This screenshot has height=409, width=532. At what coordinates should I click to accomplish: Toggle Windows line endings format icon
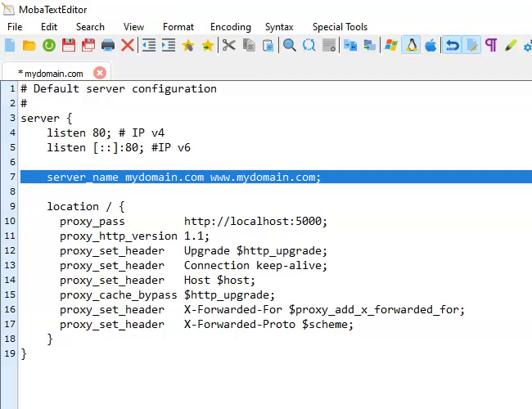pos(390,45)
